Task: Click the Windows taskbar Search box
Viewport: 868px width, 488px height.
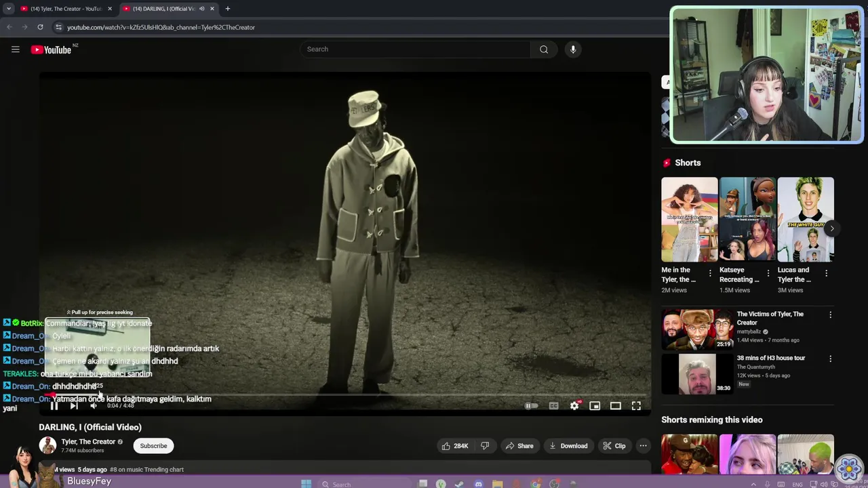Action: pos(363,484)
